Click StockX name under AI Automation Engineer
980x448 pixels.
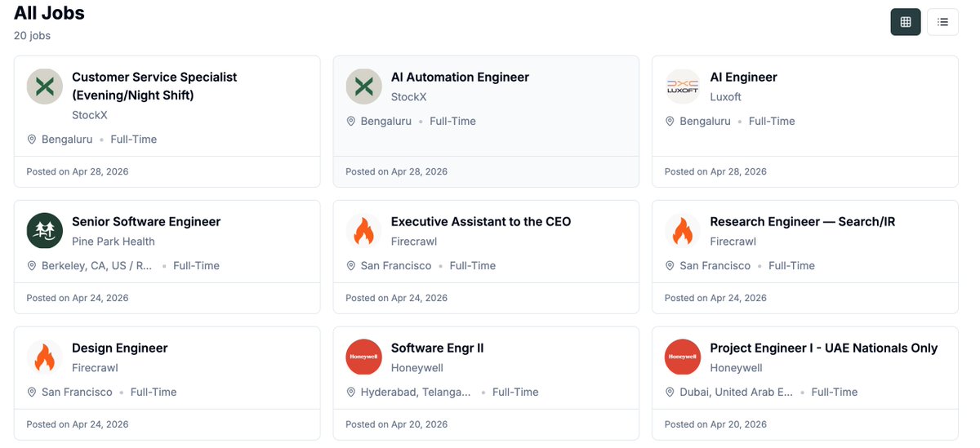click(409, 97)
